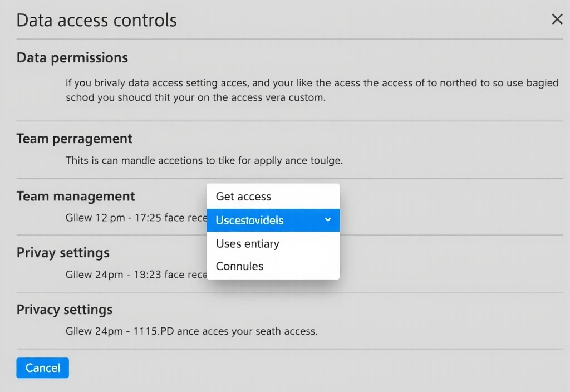Click the "Thits is can mandle" description
570x392 pixels.
pos(204,160)
